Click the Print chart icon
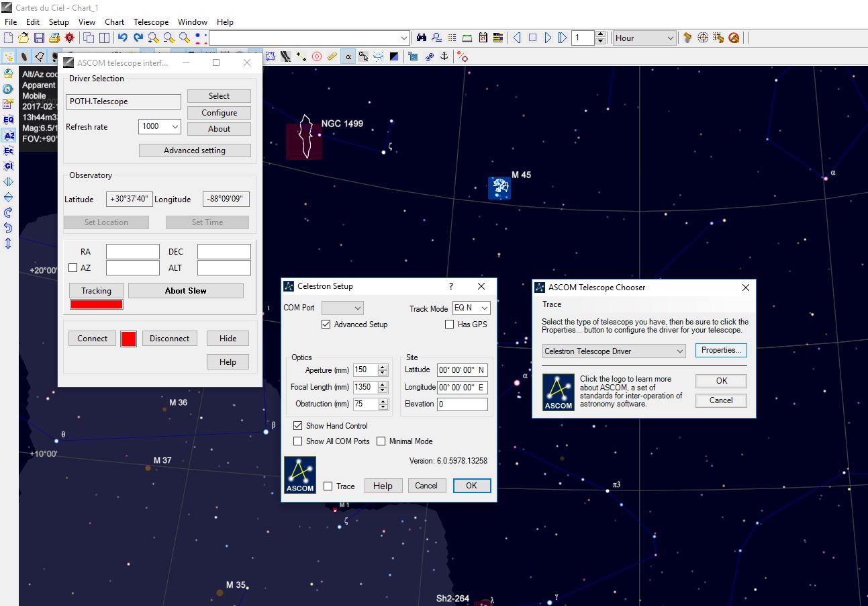The height and width of the screenshot is (606, 868). (54, 38)
